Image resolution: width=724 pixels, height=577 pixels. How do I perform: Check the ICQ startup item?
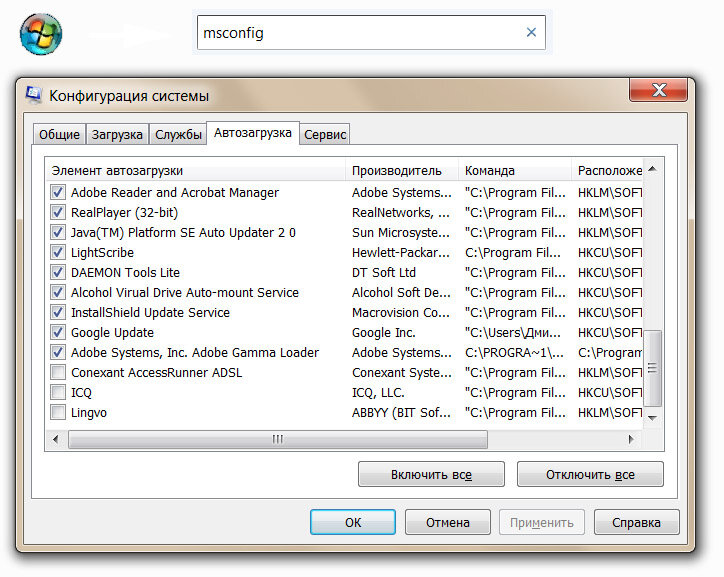coord(58,392)
